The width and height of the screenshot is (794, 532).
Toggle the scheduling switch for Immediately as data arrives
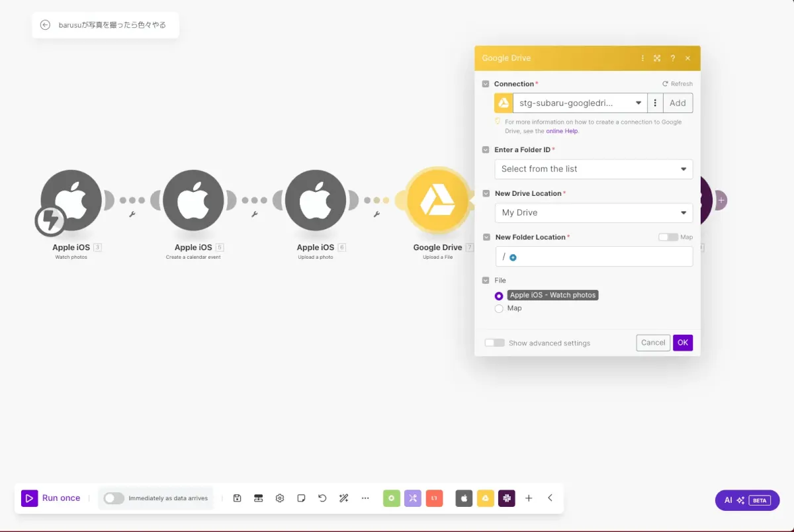114,498
